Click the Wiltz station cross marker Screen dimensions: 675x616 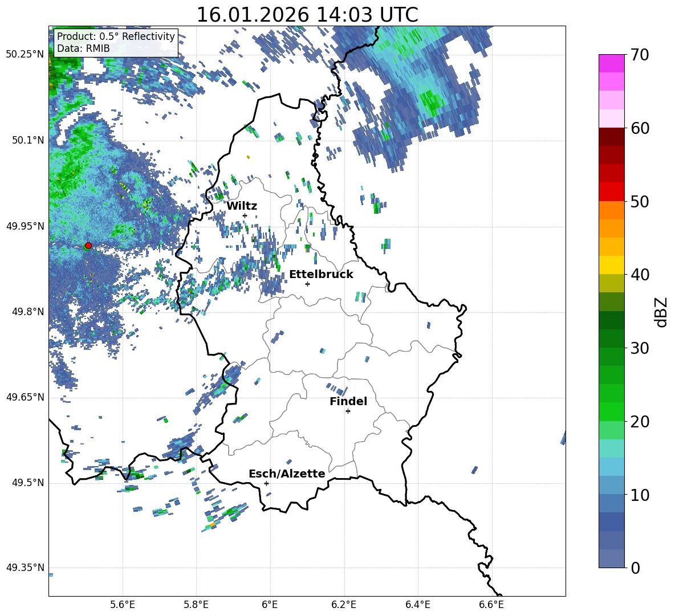pyautogui.click(x=245, y=215)
